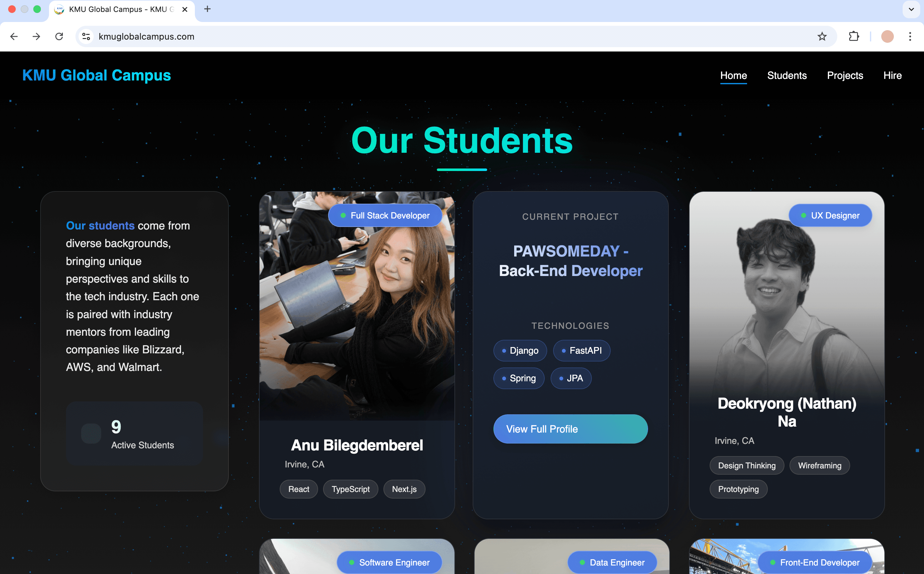Select the Django technology tag
Viewport: 924px width, 574px height.
point(520,351)
